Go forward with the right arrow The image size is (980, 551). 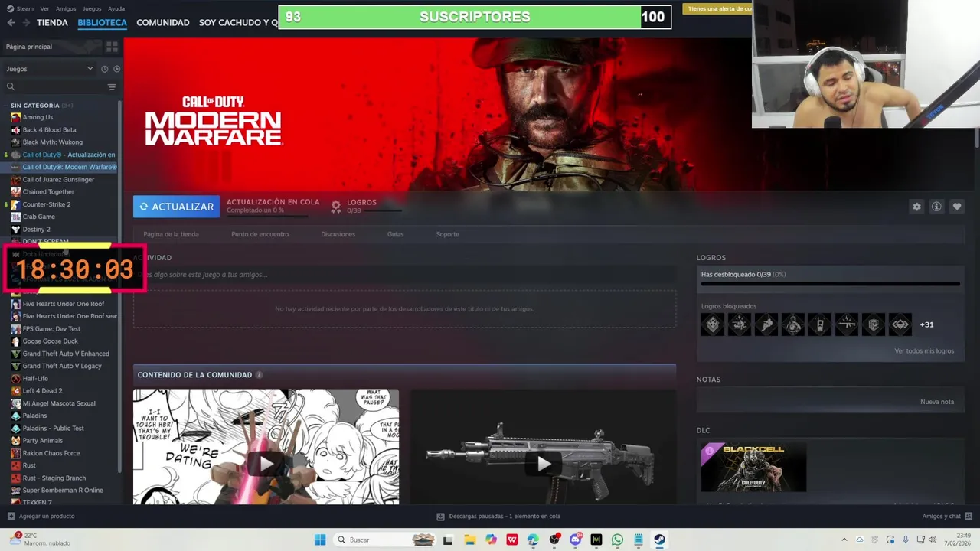click(x=26, y=23)
